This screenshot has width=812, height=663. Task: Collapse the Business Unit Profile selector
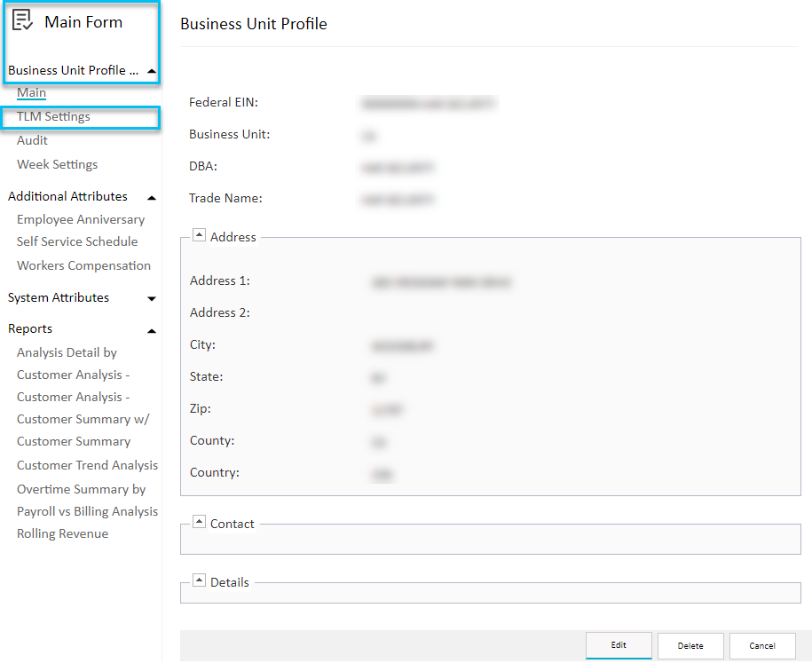pos(152,70)
